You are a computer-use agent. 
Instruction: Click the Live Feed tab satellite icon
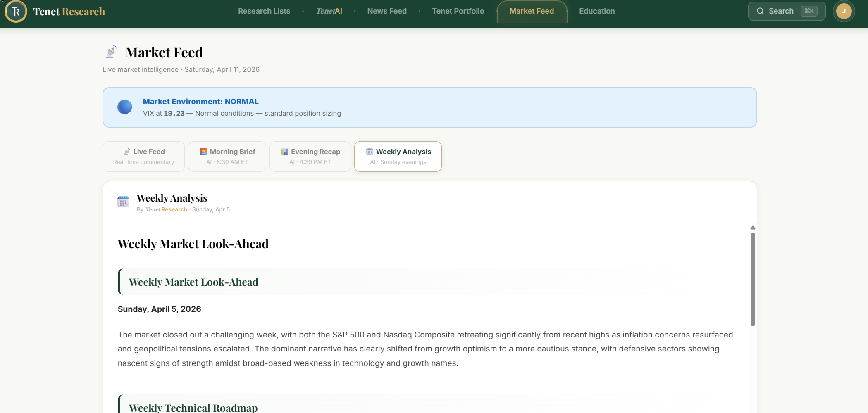pyautogui.click(x=127, y=152)
